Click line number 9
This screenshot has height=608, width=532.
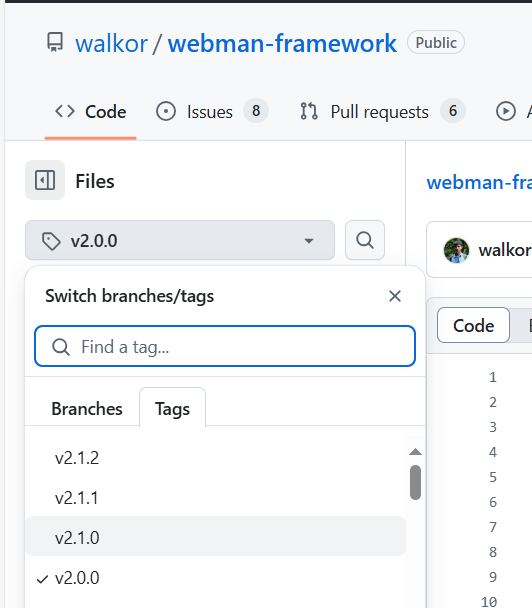[x=492, y=577]
